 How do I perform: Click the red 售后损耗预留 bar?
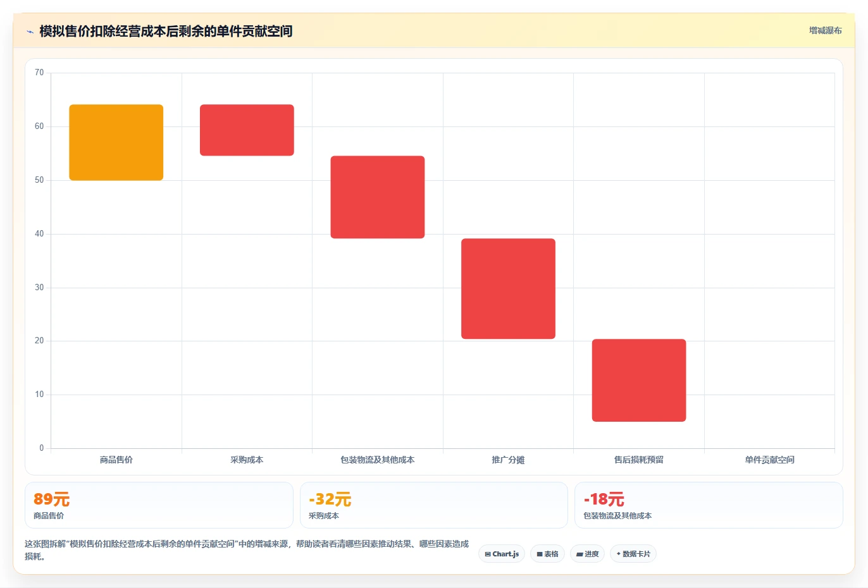pos(639,380)
